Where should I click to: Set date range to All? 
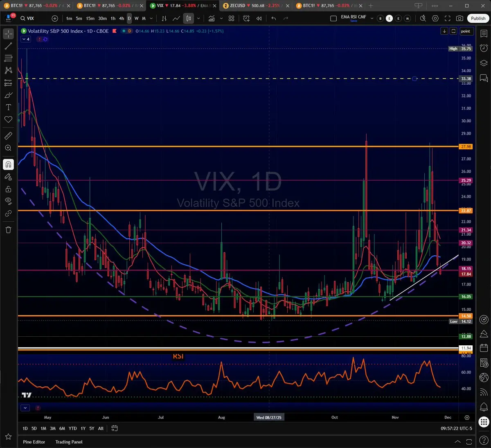pyautogui.click(x=101, y=428)
